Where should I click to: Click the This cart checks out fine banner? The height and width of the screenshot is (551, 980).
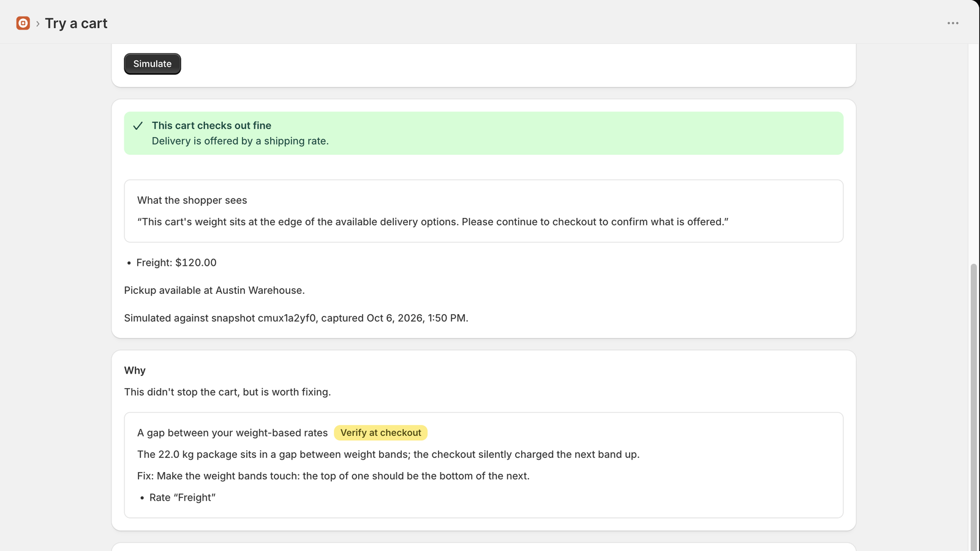point(484,133)
